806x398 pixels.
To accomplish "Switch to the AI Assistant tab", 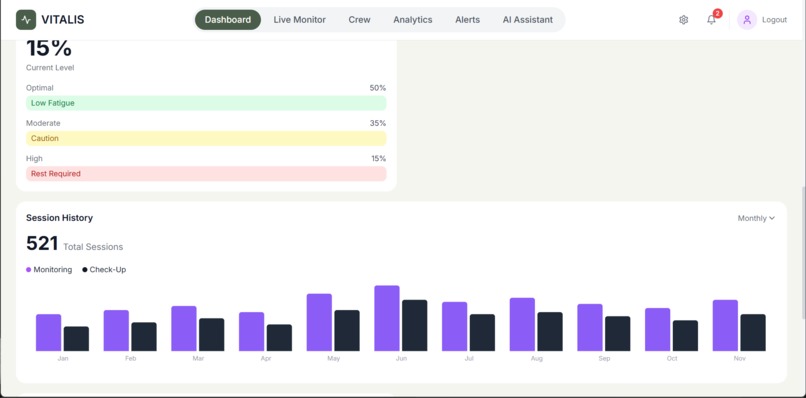I will point(528,20).
